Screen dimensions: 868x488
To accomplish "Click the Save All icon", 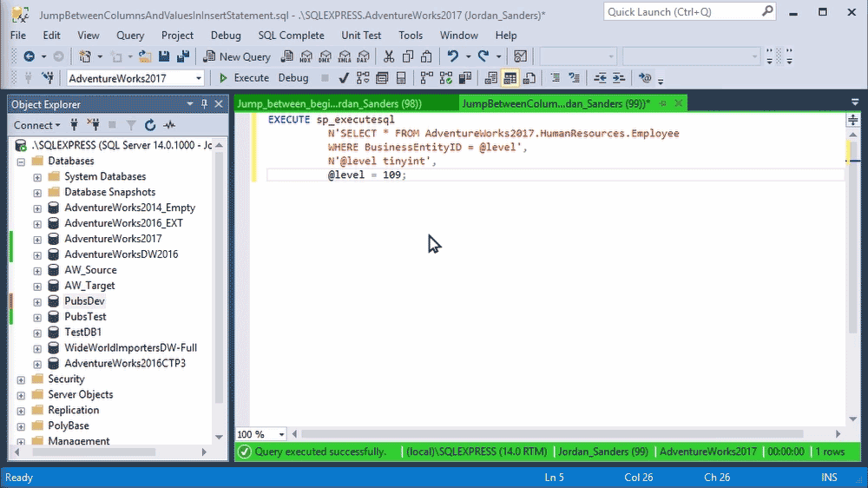I will click(182, 56).
